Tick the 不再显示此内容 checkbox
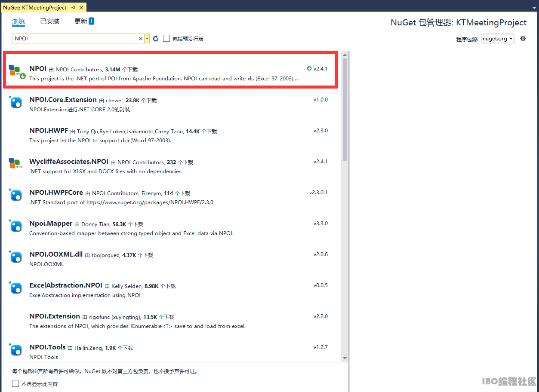This screenshot has width=539, height=392. (x=15, y=383)
